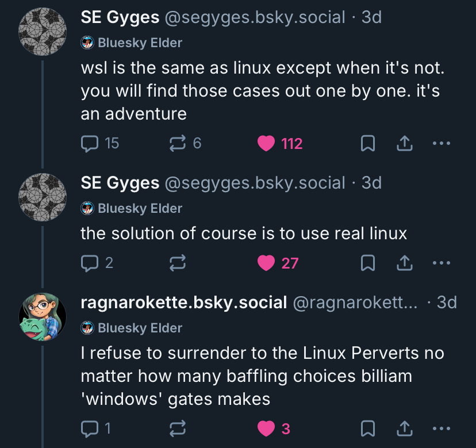
Task: Repost the ragnarokette post
Action: click(177, 428)
